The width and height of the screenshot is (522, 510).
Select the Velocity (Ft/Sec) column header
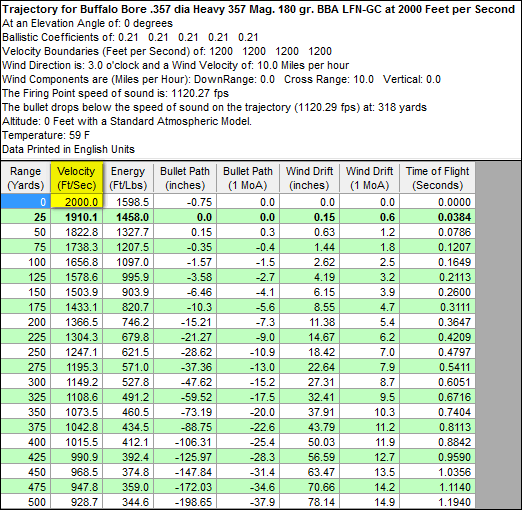(77, 178)
